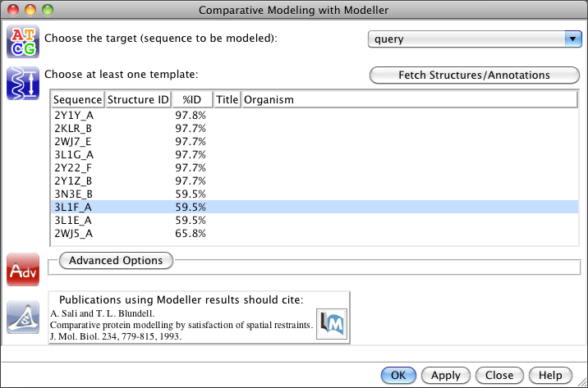The width and height of the screenshot is (588, 388).
Task: Choose template 3N3E_B in list
Action: pos(74,194)
